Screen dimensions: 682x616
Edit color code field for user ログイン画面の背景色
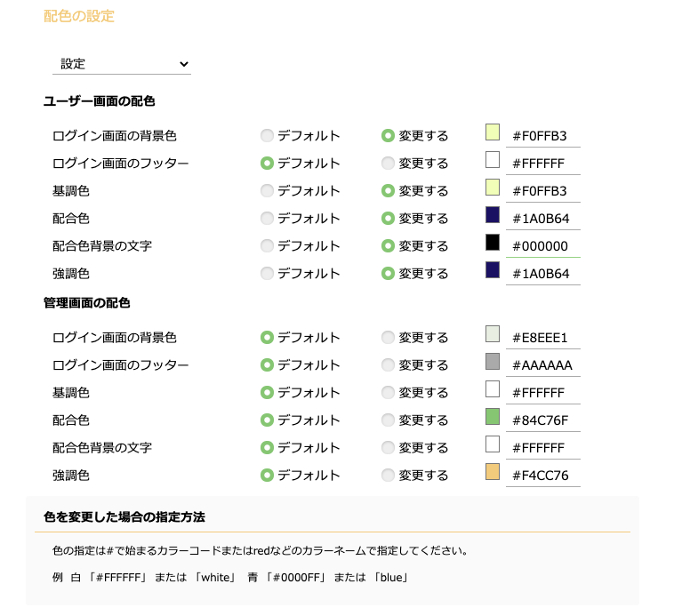coord(542,136)
